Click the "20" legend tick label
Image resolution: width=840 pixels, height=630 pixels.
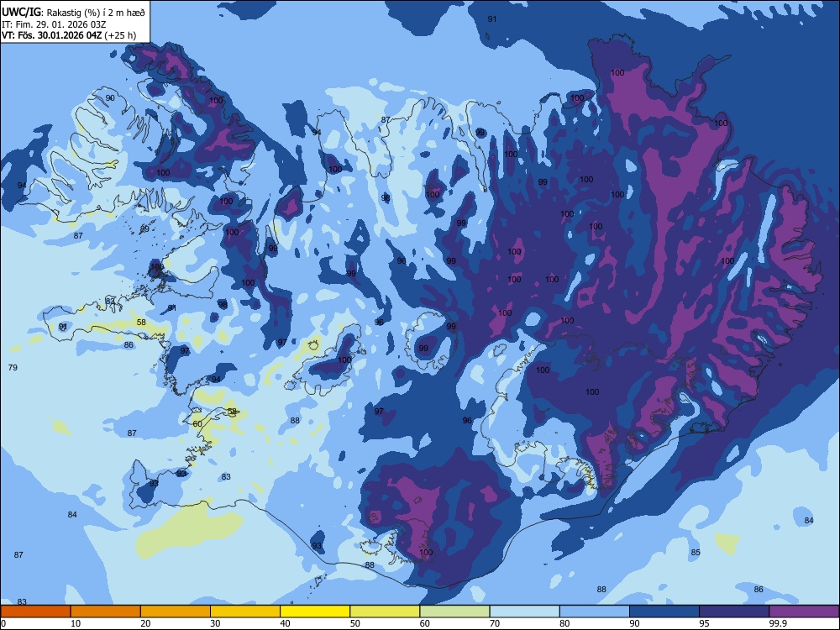tap(145, 623)
